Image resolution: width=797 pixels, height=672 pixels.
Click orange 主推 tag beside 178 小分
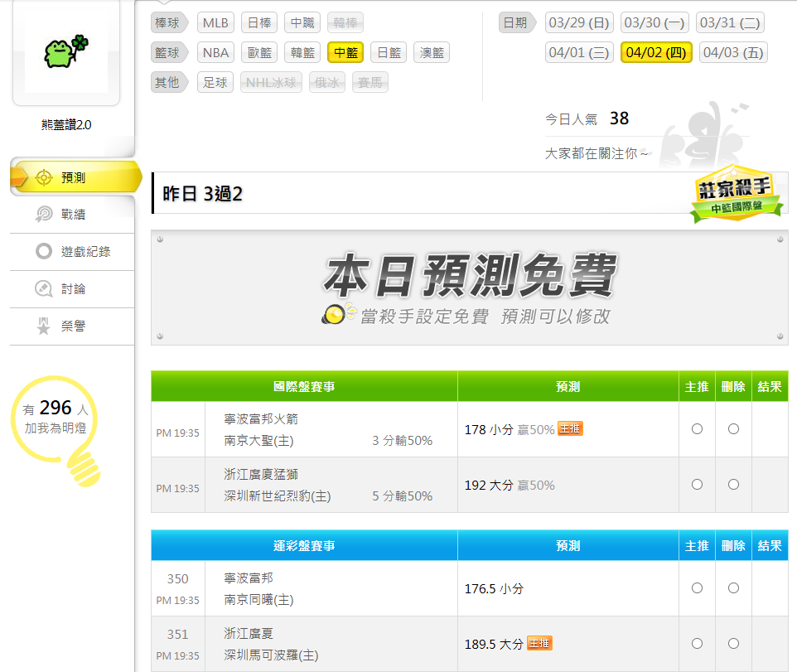click(x=570, y=428)
